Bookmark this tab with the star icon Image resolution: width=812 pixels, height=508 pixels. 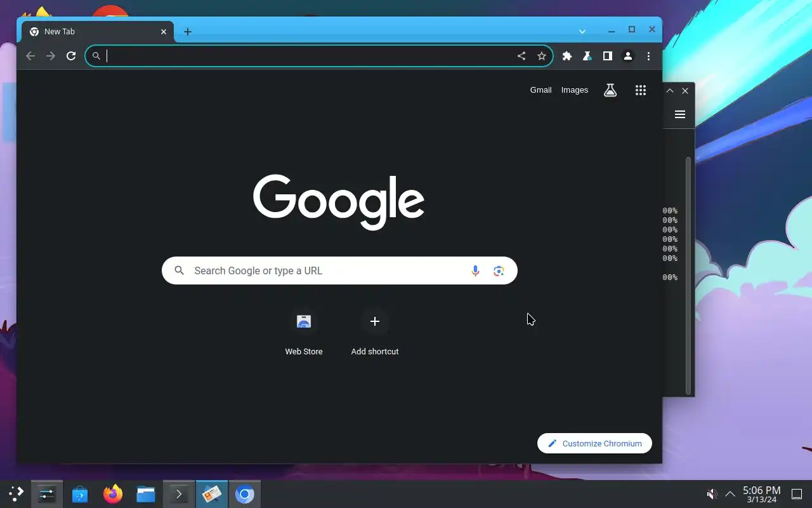click(x=542, y=56)
